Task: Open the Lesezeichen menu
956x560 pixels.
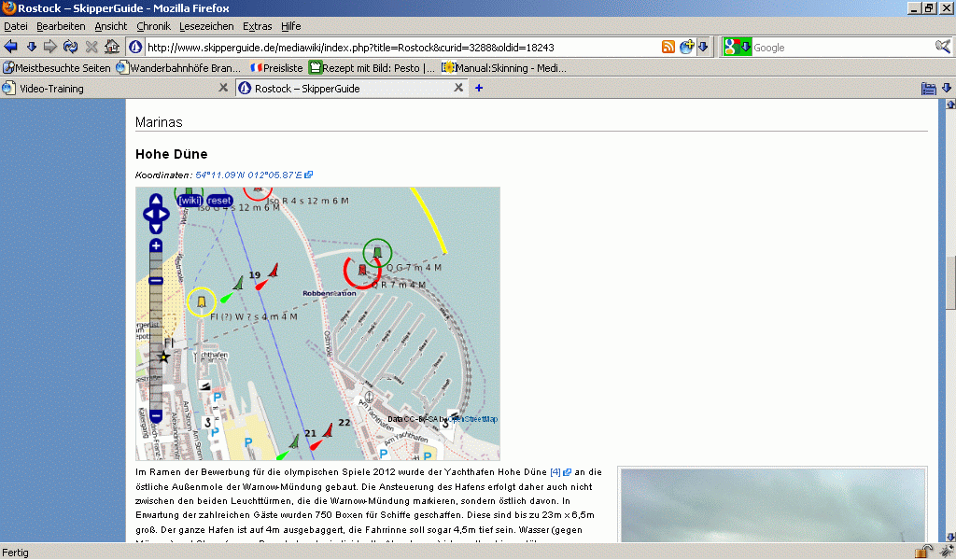Action: 206,26
